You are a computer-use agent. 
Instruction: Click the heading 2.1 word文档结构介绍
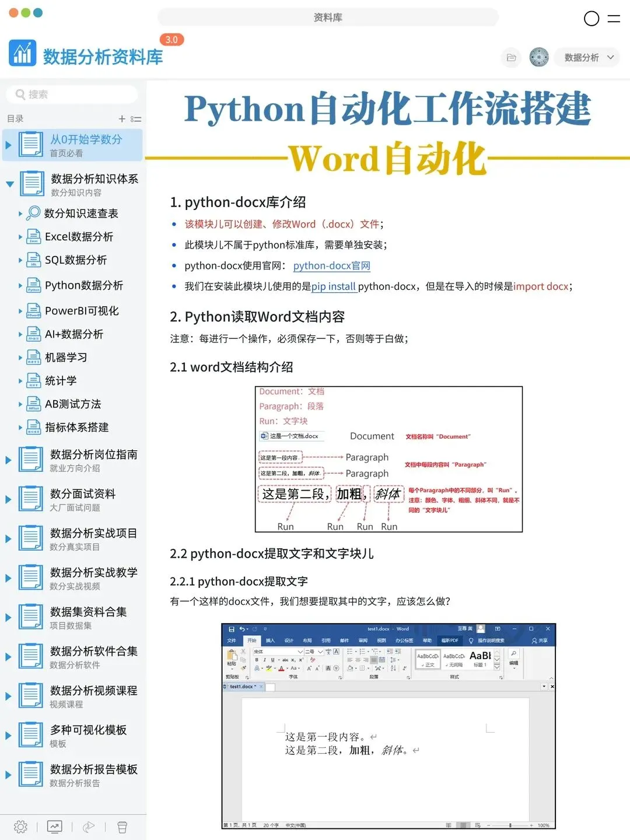(x=232, y=367)
